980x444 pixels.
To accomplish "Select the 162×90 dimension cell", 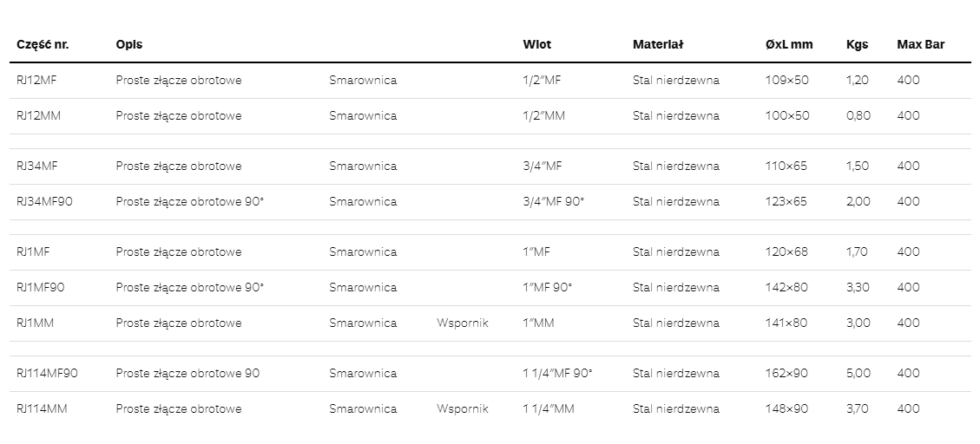I will [x=786, y=373].
